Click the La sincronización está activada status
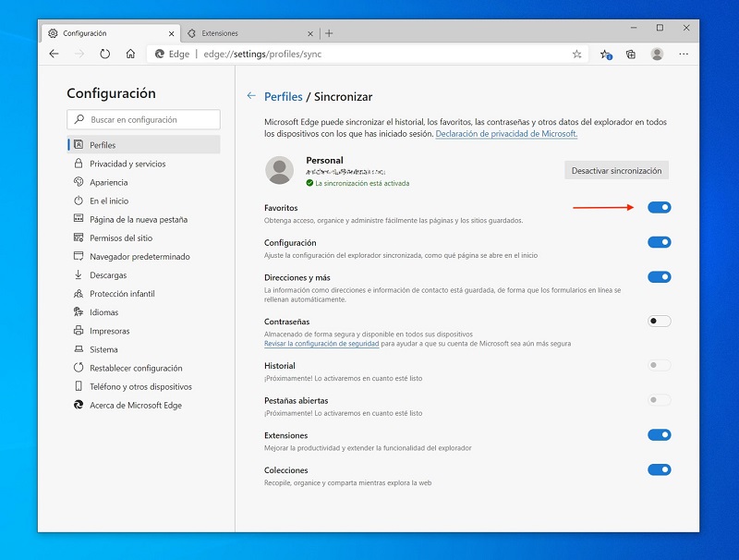This screenshot has height=560, width=739. tap(357, 183)
